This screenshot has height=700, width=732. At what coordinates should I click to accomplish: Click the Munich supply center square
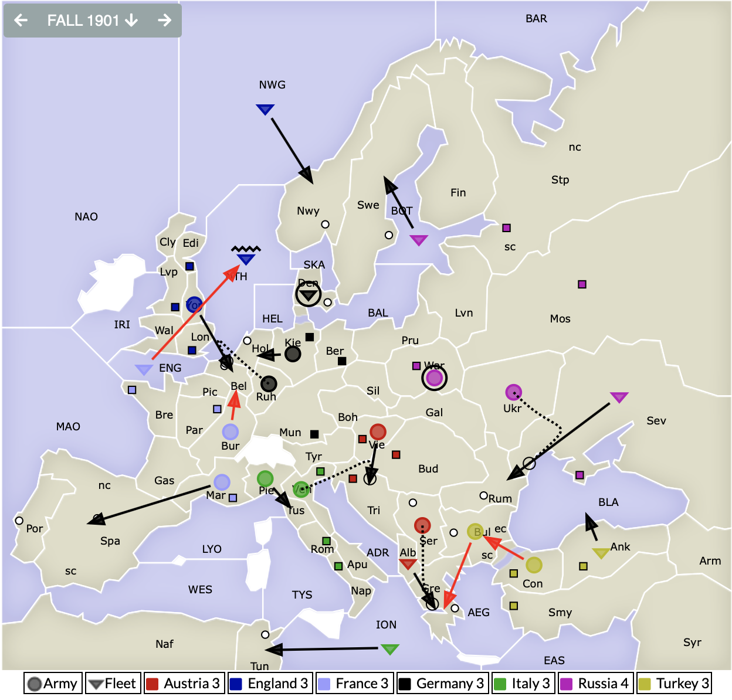pos(314,434)
